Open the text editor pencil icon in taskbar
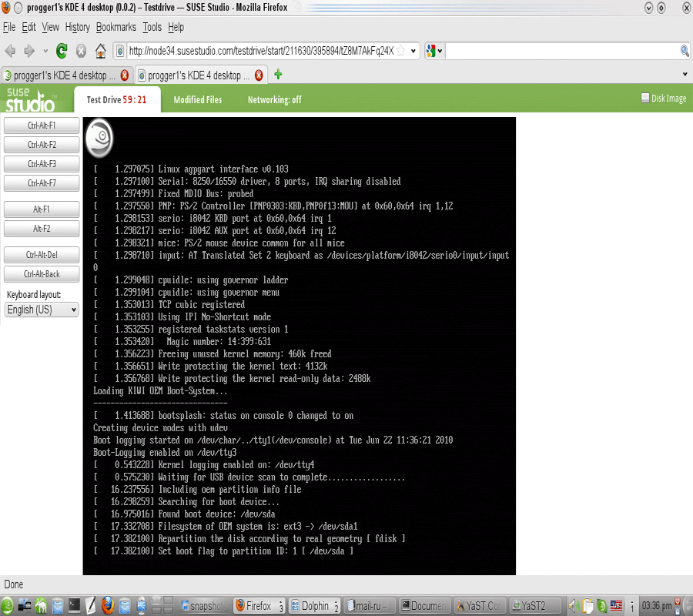This screenshot has height=616, width=693. click(x=91, y=606)
